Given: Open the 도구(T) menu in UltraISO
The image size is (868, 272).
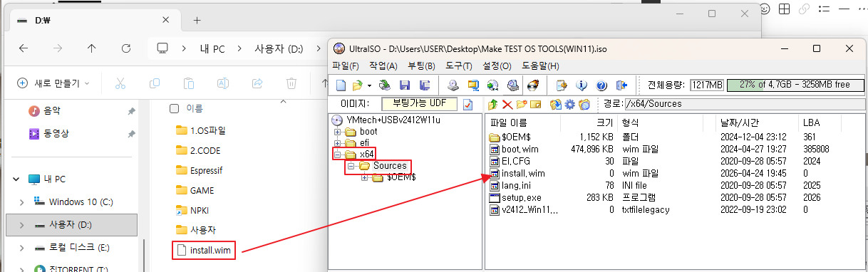Looking at the screenshot, I should click(459, 66).
